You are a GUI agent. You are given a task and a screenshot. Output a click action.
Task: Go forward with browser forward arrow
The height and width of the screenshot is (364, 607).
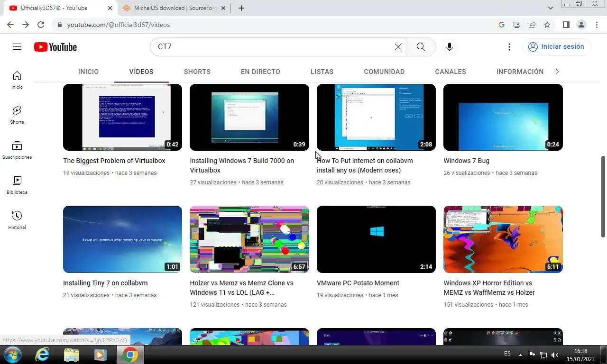tap(26, 25)
